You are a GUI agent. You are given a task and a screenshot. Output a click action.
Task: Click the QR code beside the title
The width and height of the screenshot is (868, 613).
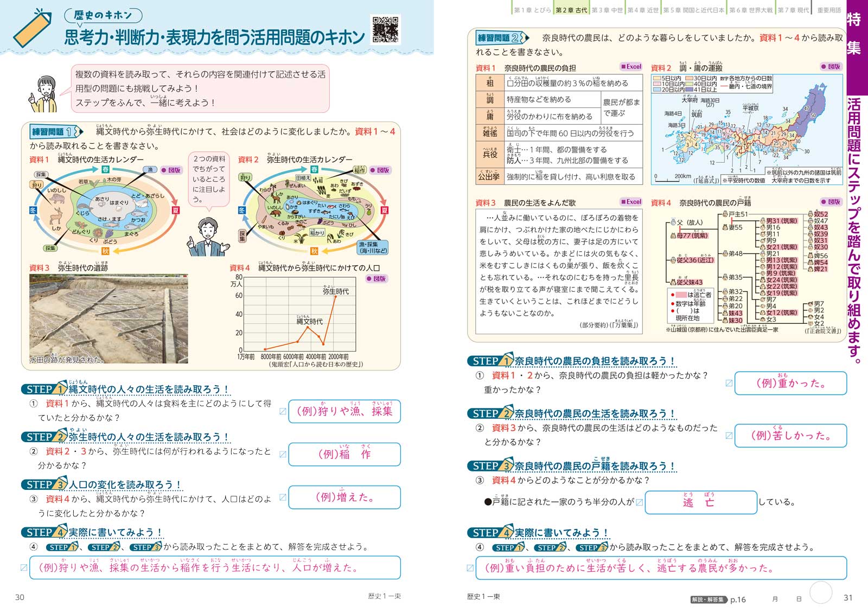click(x=385, y=29)
